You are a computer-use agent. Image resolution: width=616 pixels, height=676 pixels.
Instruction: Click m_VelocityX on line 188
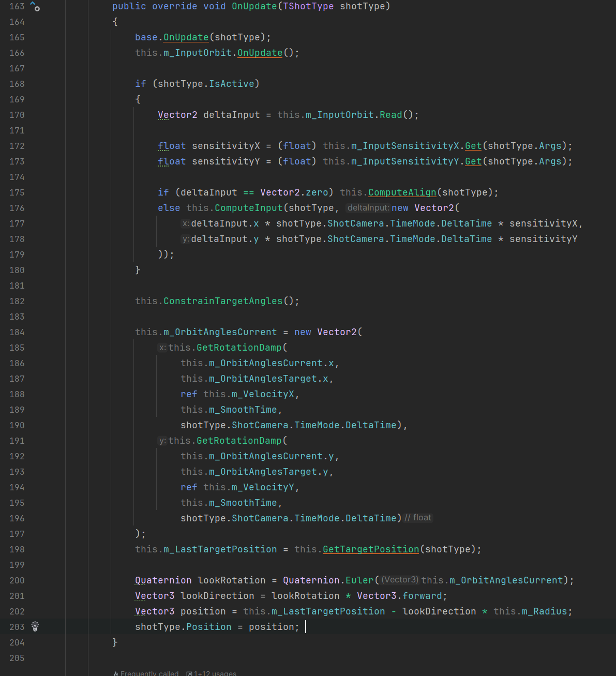(x=263, y=394)
